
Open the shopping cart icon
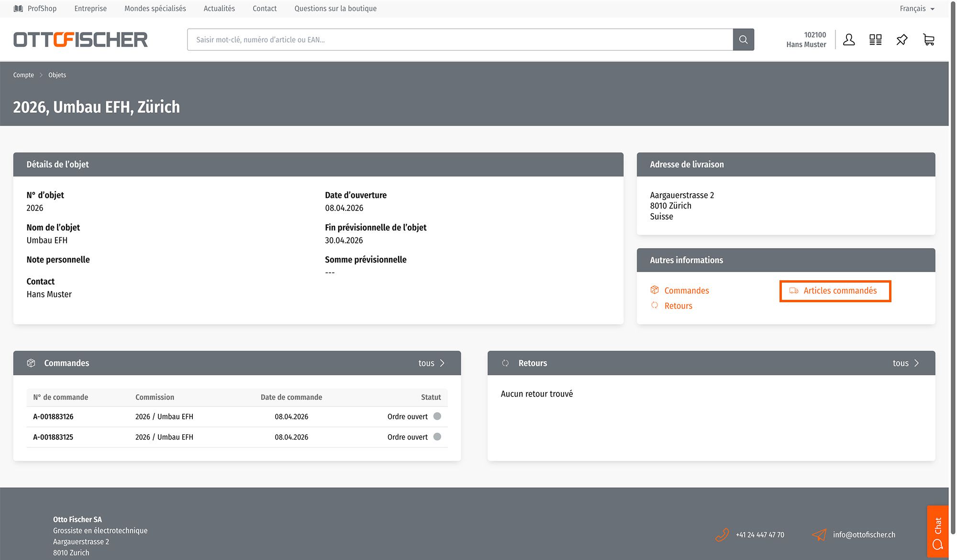928,40
